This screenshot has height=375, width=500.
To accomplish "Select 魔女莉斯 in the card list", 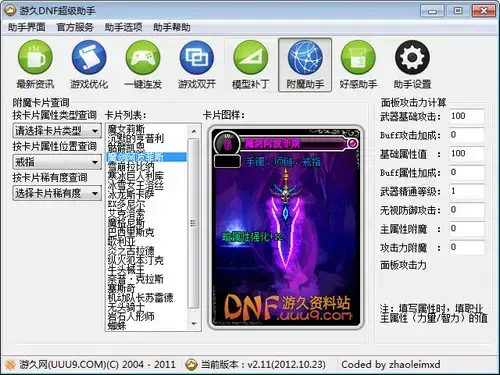I will click(126, 129).
